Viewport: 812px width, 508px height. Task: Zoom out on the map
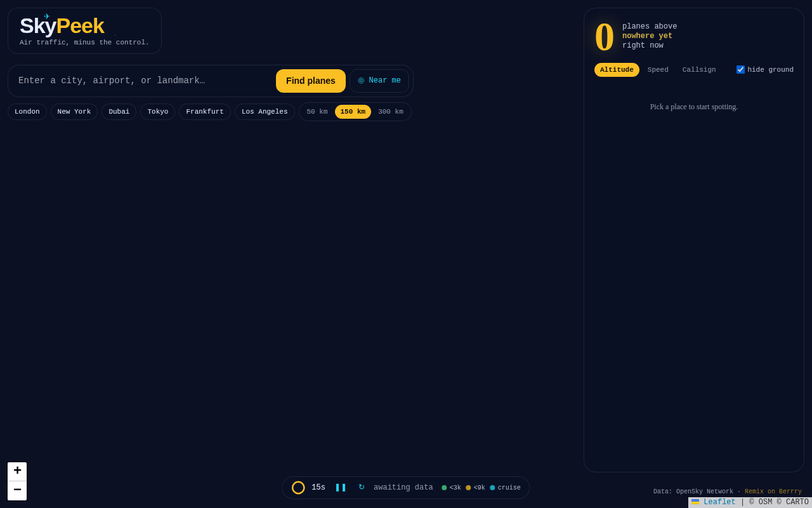point(17,491)
